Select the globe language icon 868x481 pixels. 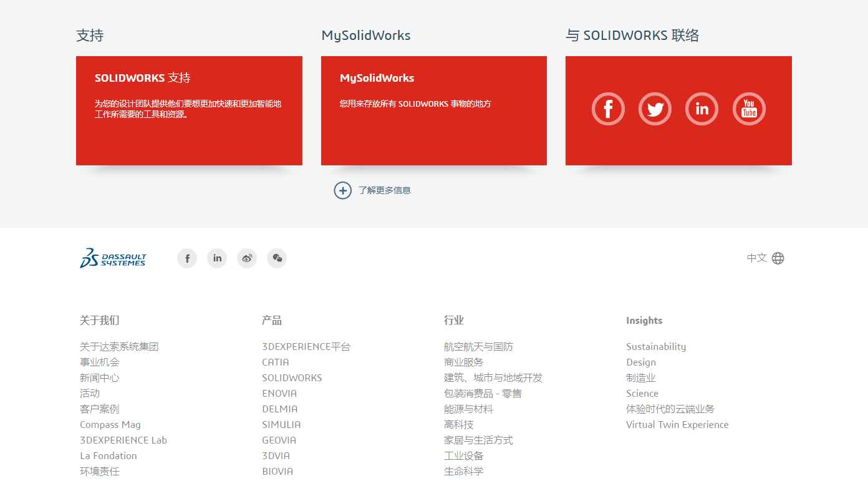778,258
